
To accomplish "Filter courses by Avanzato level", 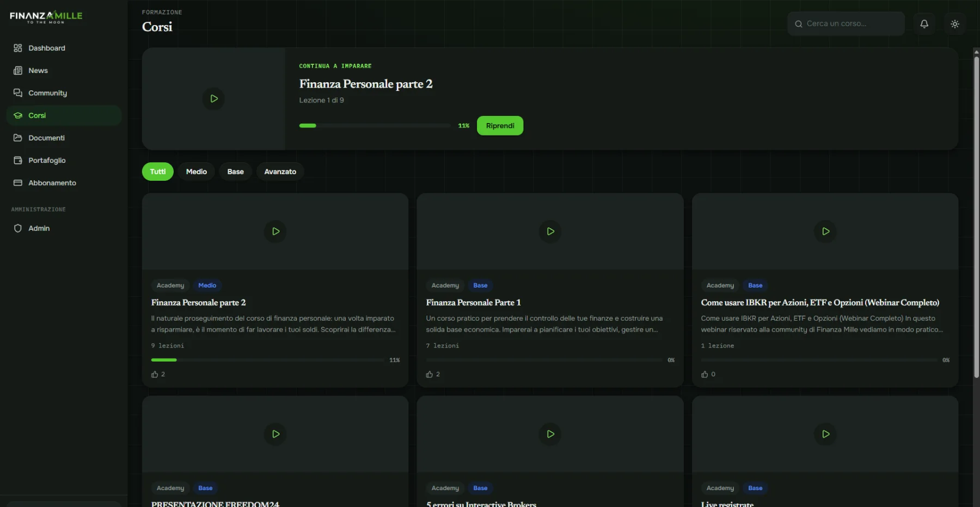I will pyautogui.click(x=280, y=172).
